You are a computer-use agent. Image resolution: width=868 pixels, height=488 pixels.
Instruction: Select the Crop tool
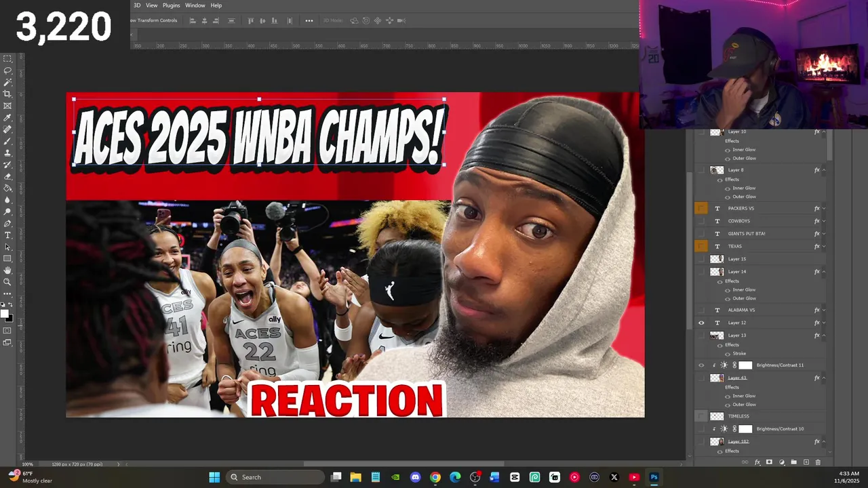pyautogui.click(x=7, y=94)
